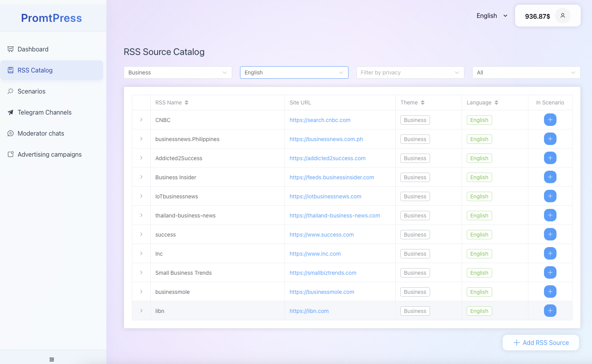The image size is (592, 364).
Task: Click Business Insider name cell
Action: [x=217, y=177]
